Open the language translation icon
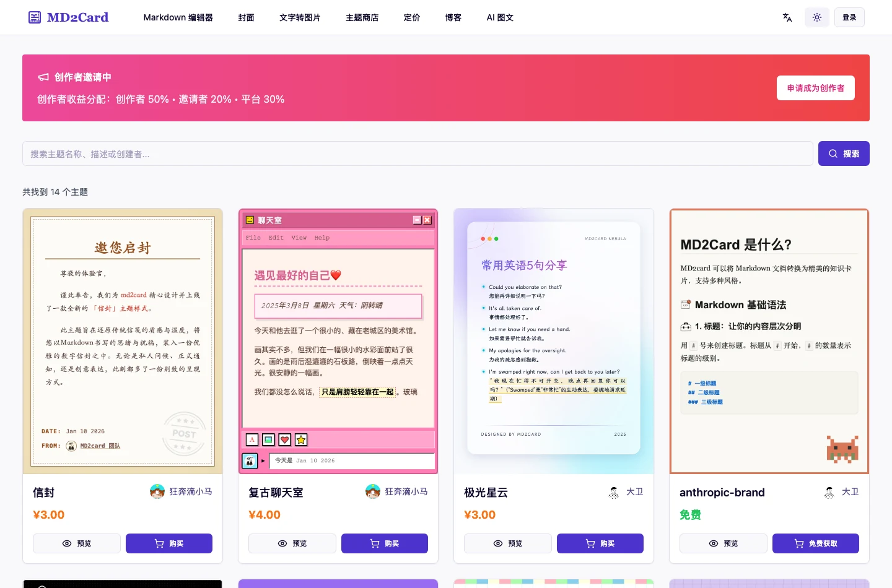Image resolution: width=892 pixels, height=588 pixels. pos(787,17)
